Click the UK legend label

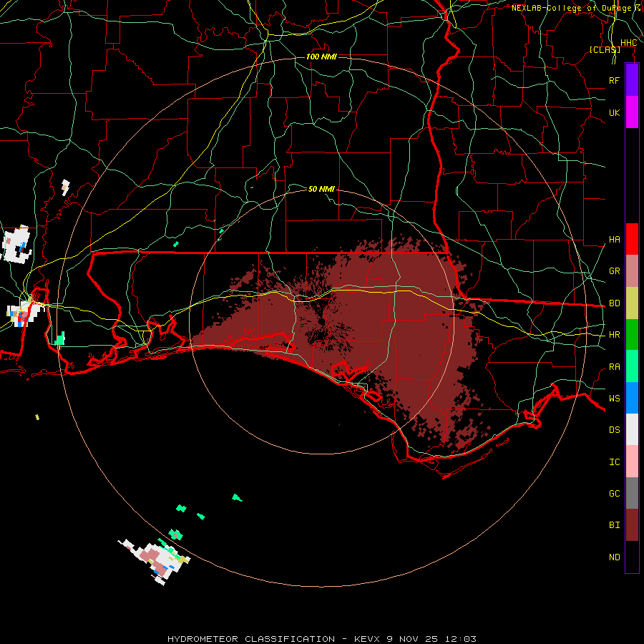coord(614,112)
